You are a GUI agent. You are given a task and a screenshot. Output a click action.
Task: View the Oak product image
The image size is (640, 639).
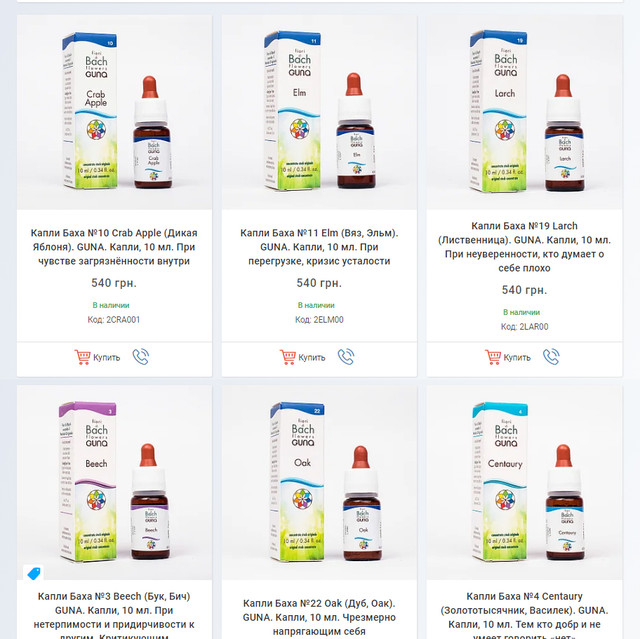tap(319, 482)
